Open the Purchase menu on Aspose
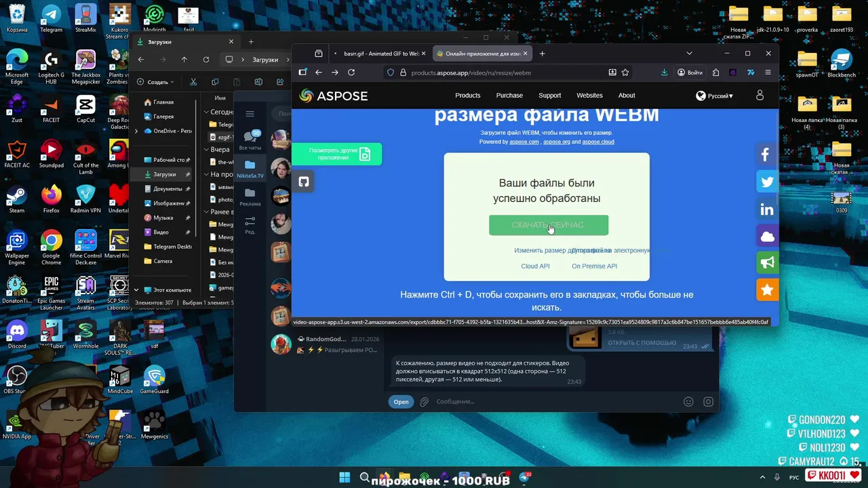This screenshot has height=488, width=868. click(509, 96)
